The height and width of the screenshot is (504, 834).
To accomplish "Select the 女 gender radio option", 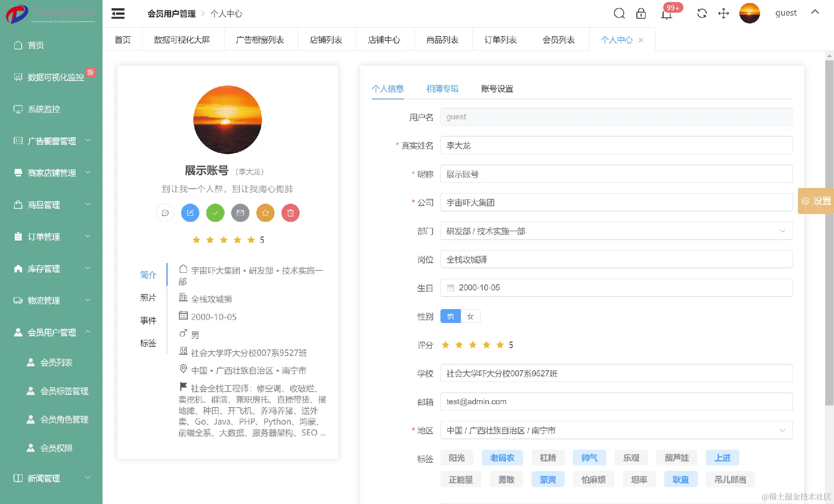I will click(470, 316).
